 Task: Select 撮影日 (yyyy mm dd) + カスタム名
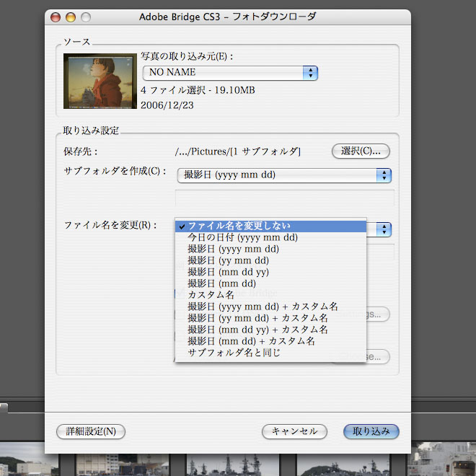(x=270, y=307)
